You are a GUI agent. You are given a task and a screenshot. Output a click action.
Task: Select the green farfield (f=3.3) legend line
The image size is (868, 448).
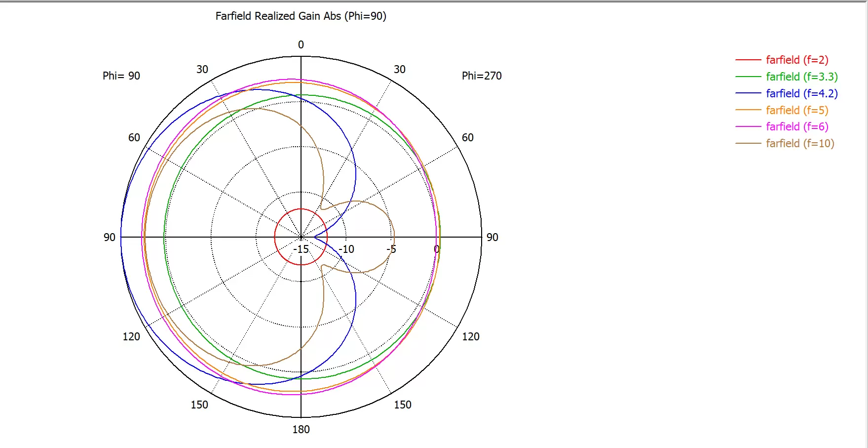click(x=748, y=77)
